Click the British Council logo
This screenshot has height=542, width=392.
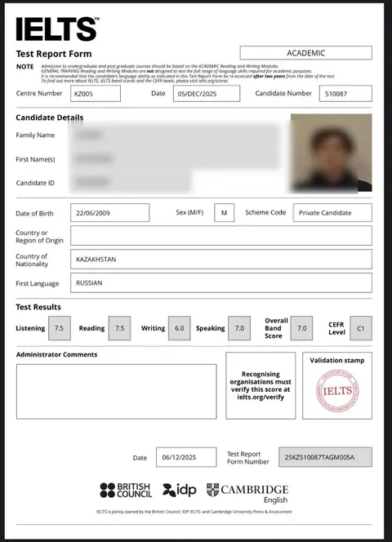coord(126,490)
